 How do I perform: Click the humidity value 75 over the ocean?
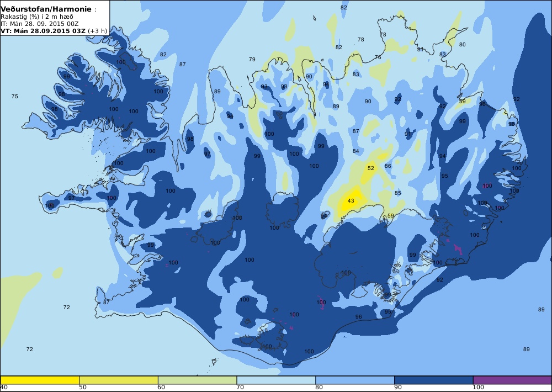click(x=15, y=96)
